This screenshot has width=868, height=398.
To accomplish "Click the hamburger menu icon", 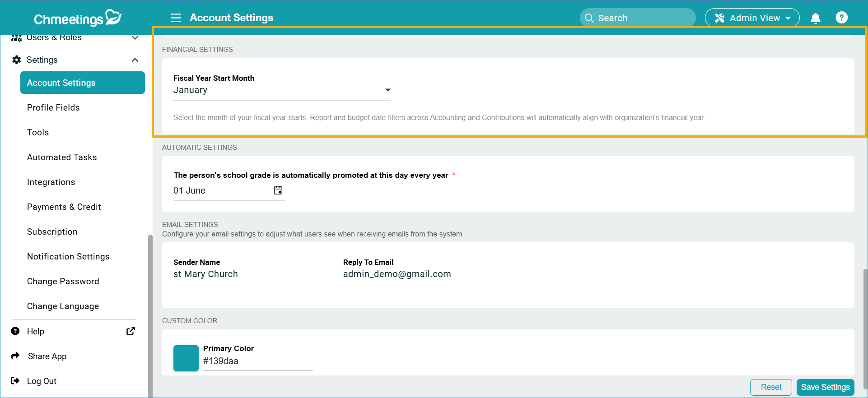I will coord(176,18).
